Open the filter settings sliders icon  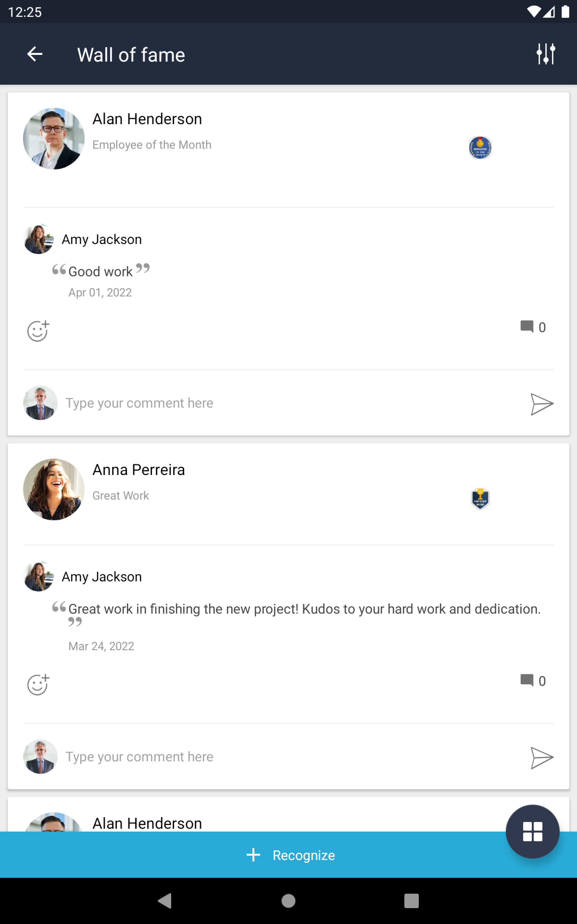pos(545,54)
